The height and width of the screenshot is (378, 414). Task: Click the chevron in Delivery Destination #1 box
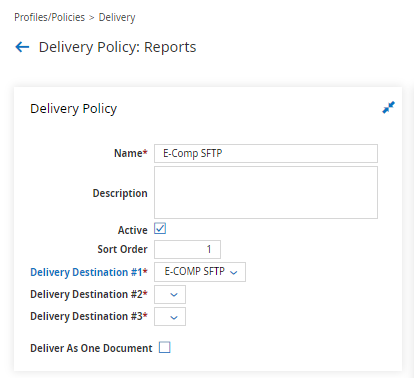click(234, 273)
